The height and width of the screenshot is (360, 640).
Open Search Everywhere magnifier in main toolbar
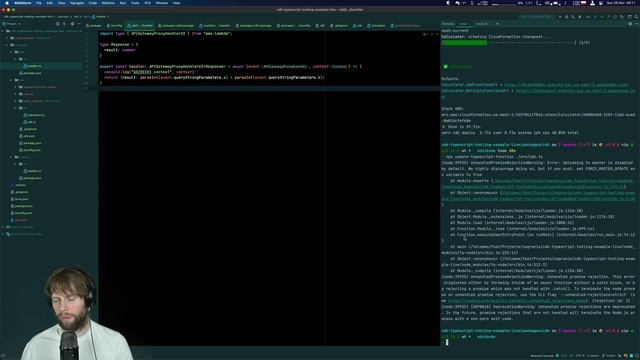click(x=636, y=17)
